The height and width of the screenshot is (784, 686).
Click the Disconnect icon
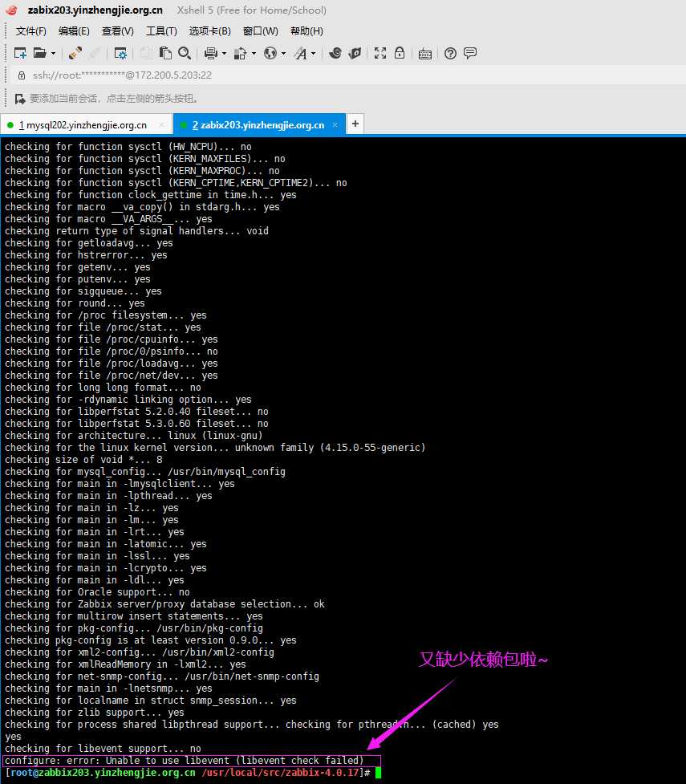click(x=95, y=53)
